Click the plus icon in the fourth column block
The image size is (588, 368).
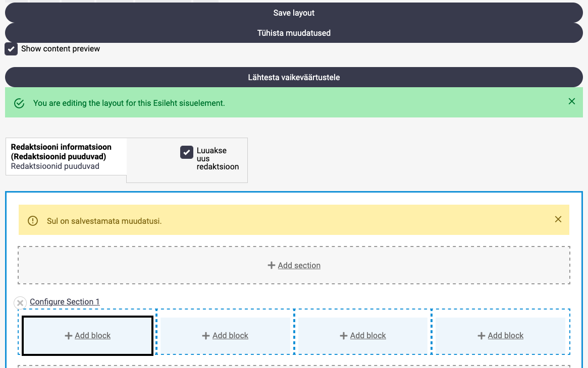pos(482,336)
